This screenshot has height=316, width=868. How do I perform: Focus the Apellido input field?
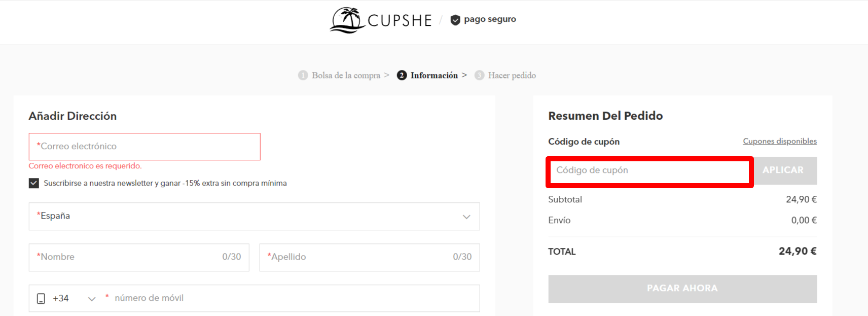tap(370, 257)
